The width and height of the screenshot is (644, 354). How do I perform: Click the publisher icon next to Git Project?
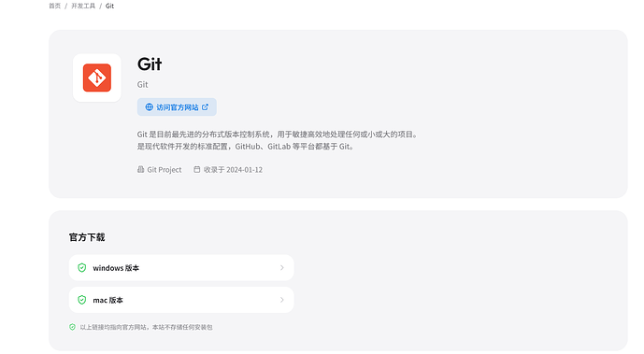pyautogui.click(x=140, y=169)
